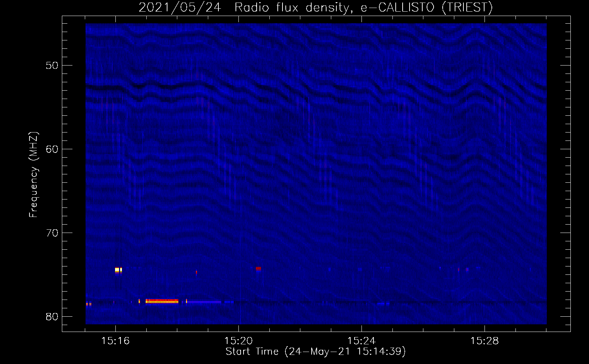Click the 60 MHz frequency tick label
Screen dimensions: 589x364
coord(52,149)
